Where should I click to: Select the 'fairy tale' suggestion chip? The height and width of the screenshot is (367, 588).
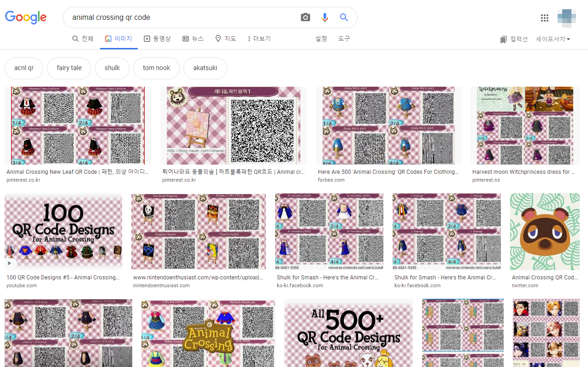[x=69, y=68]
